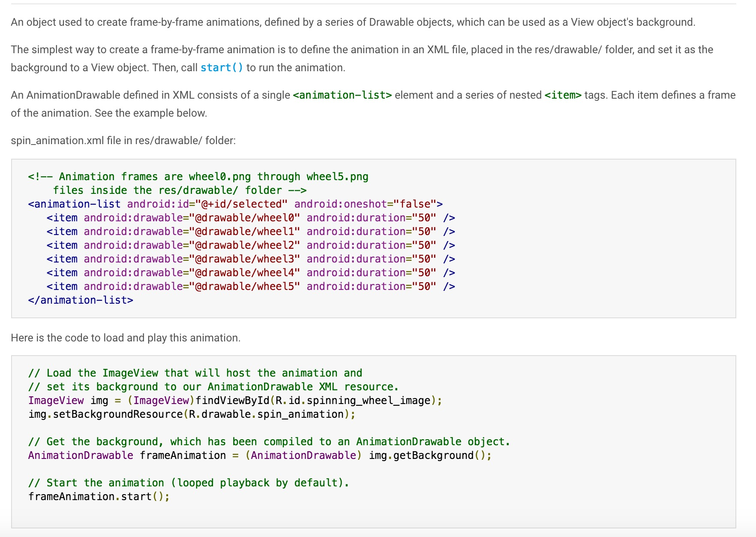This screenshot has width=756, height=537.
Task: Click the closing </animation-list> tag line
Action: point(81,300)
